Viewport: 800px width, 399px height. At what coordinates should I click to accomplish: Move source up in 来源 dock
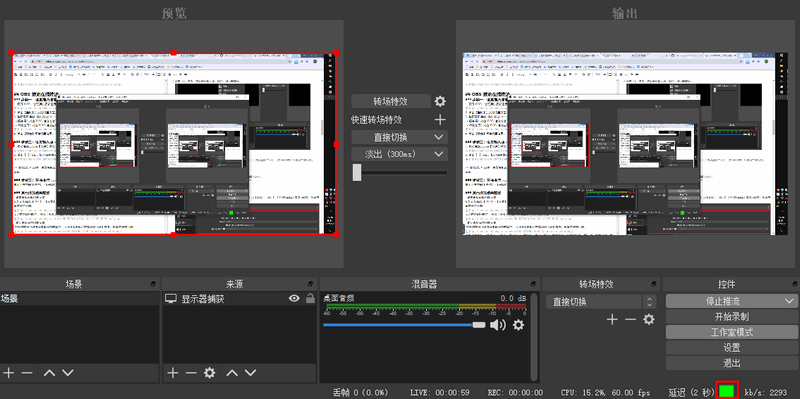(232, 373)
